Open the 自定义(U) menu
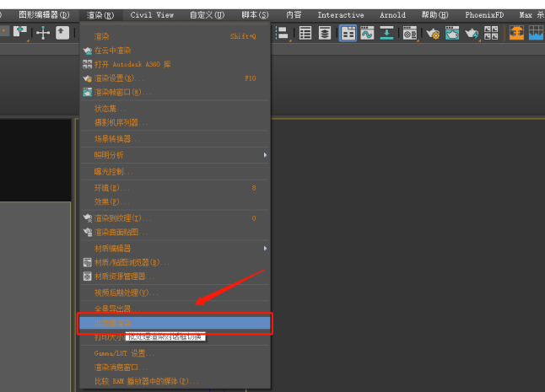Screen dimensions: 545x392 point(208,15)
